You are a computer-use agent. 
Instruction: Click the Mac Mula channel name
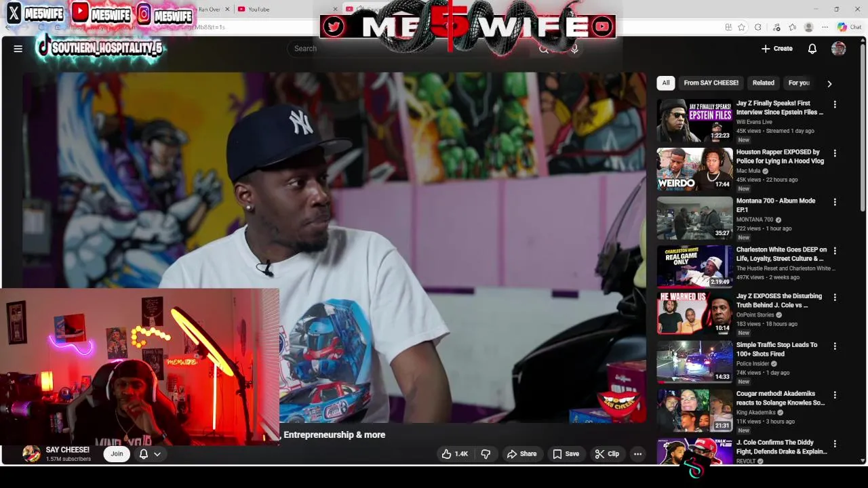749,171
